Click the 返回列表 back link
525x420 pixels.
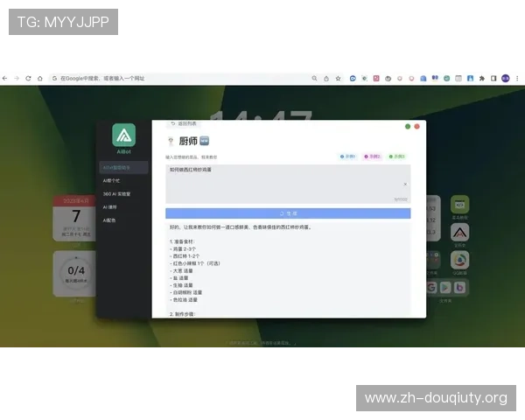(x=184, y=123)
